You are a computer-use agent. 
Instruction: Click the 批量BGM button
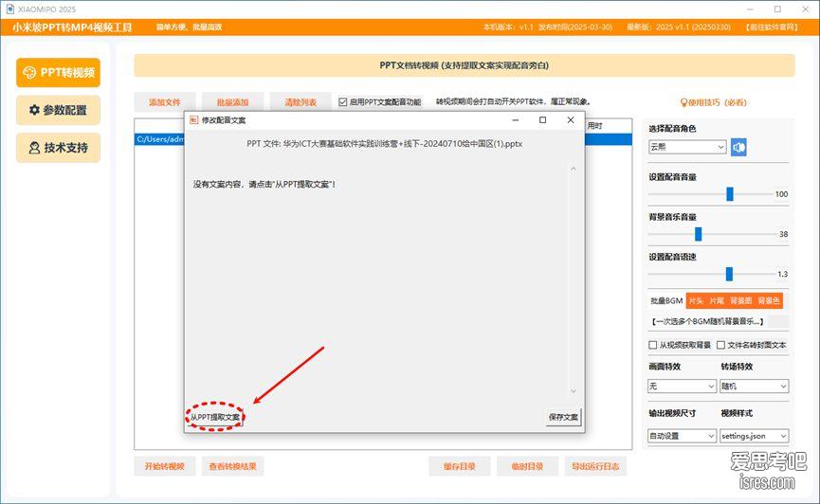666,300
